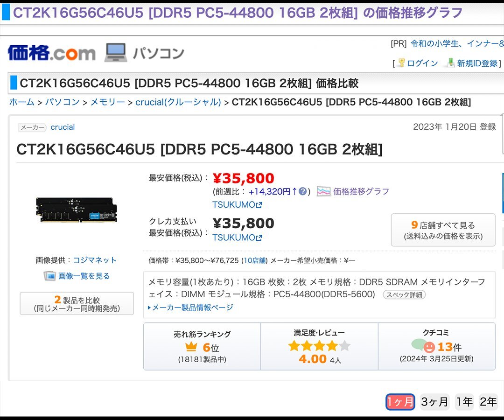Viewport: 504px width, 420px height.
Task: Click the price trend graph icon
Action: [x=323, y=191]
